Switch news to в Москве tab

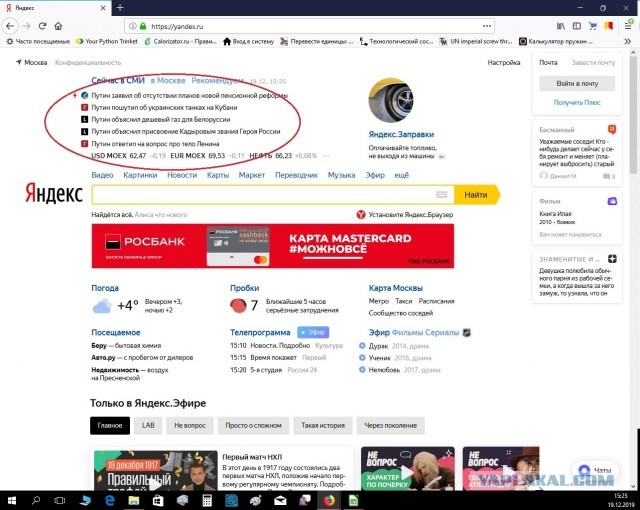pos(168,80)
